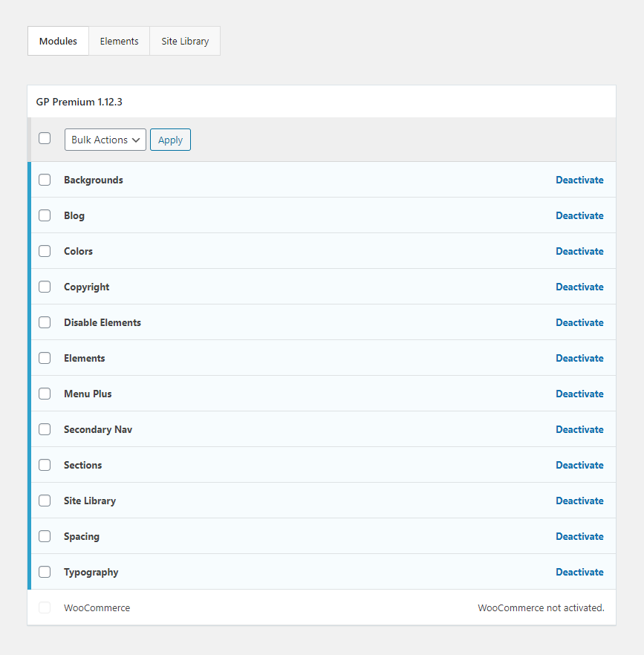644x655 pixels.
Task: Open the Elements tab
Action: [119, 42]
